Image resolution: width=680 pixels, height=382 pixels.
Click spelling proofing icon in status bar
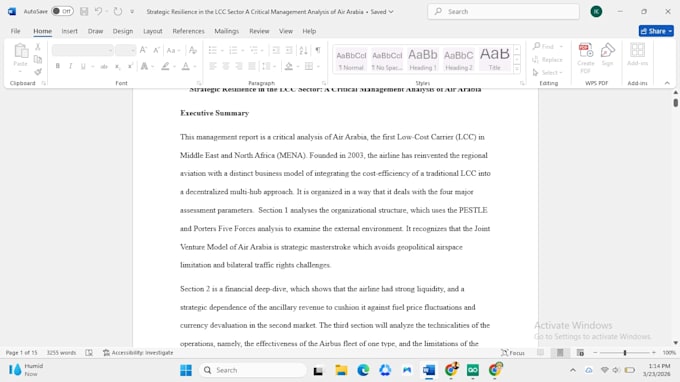coord(89,353)
